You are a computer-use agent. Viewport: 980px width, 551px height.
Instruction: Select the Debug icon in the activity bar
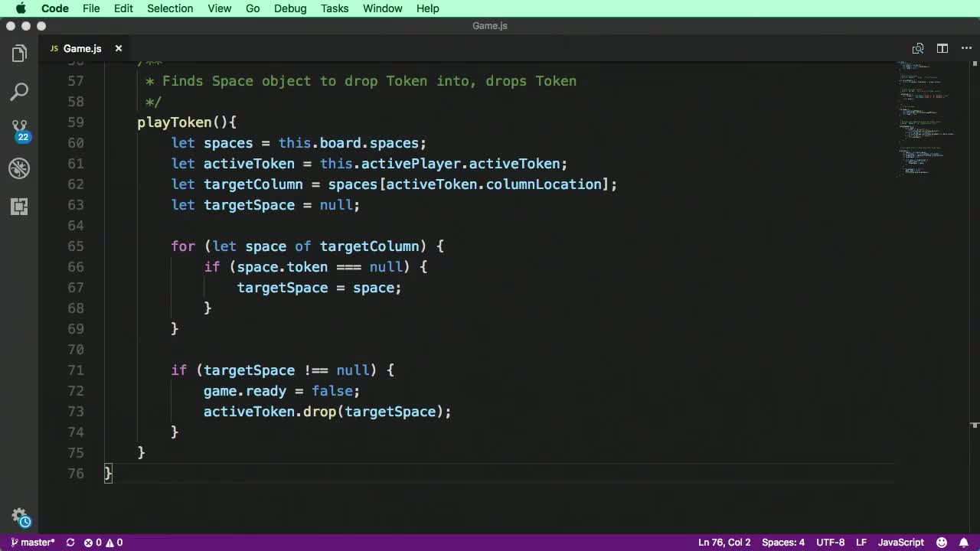point(19,168)
